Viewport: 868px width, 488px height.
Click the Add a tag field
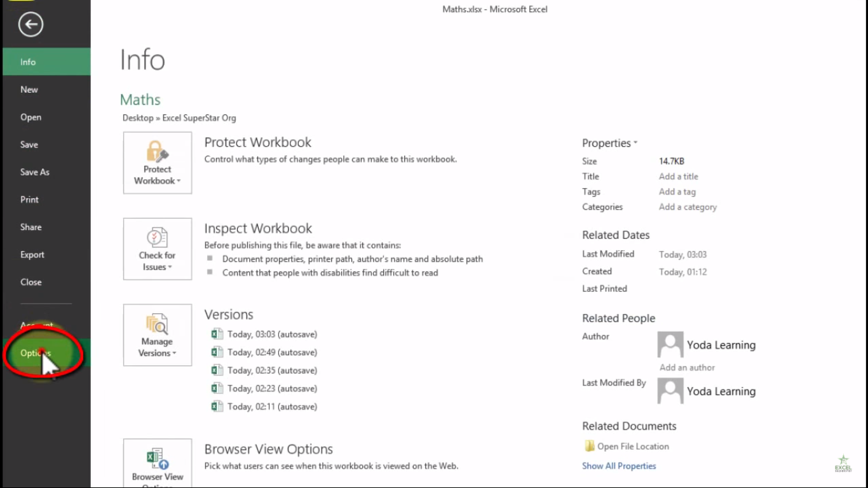tap(677, 192)
